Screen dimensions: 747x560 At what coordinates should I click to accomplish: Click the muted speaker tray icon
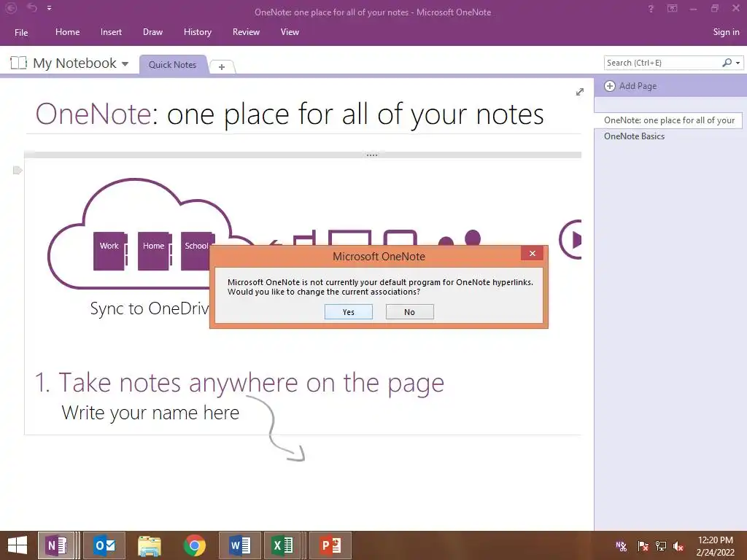[678, 545]
